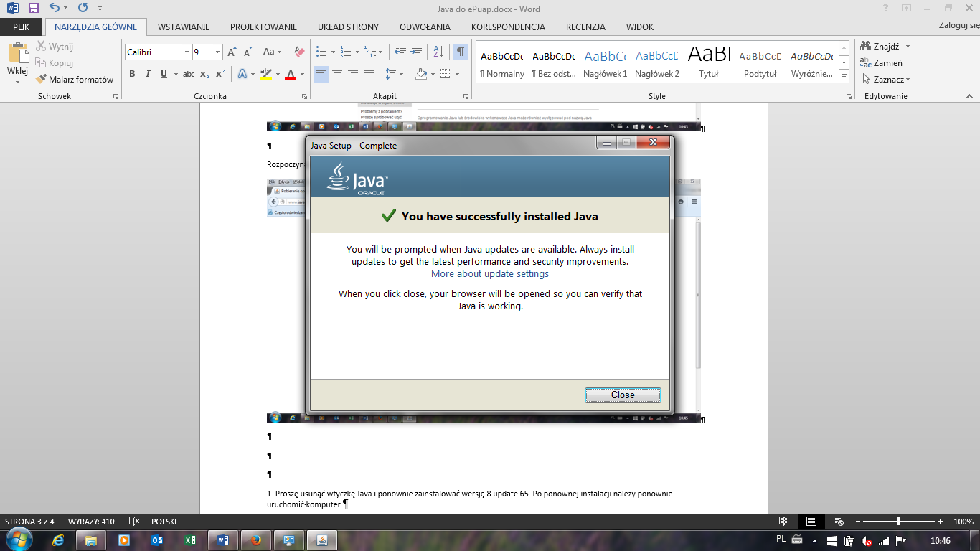
Task: Expand the styles gallery with the More arrow
Action: click(x=844, y=76)
